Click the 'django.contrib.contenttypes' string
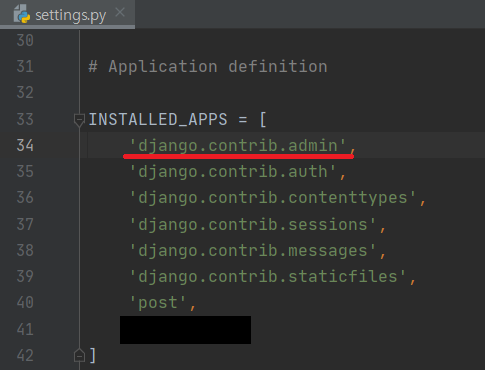Screen dimensions: 485x370 point(273,198)
